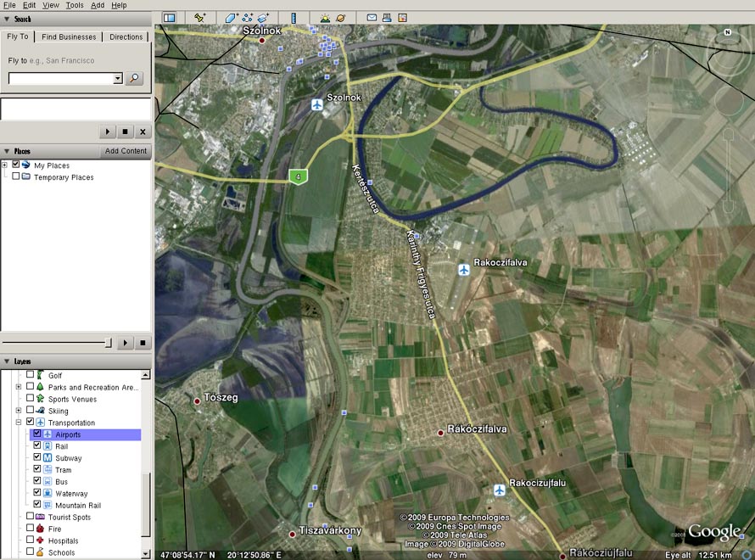Click the Places tour time slider handle
The width and height of the screenshot is (755, 560).
click(107, 343)
